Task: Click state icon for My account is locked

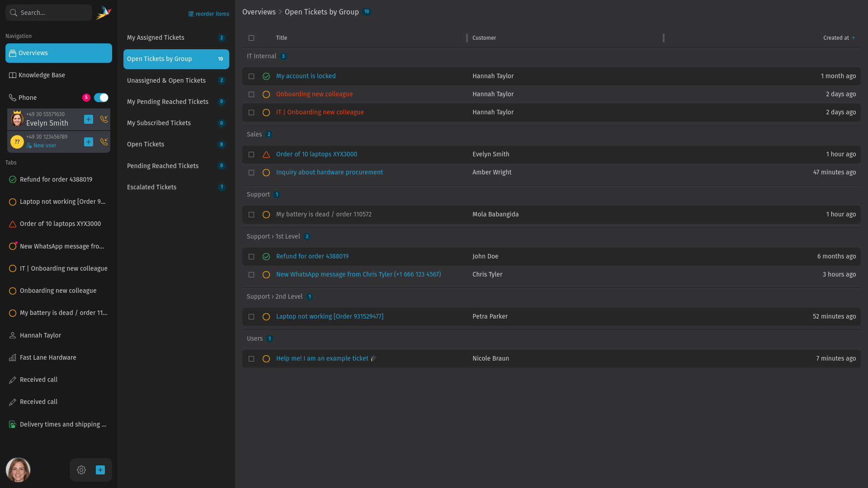Action: pos(266,76)
